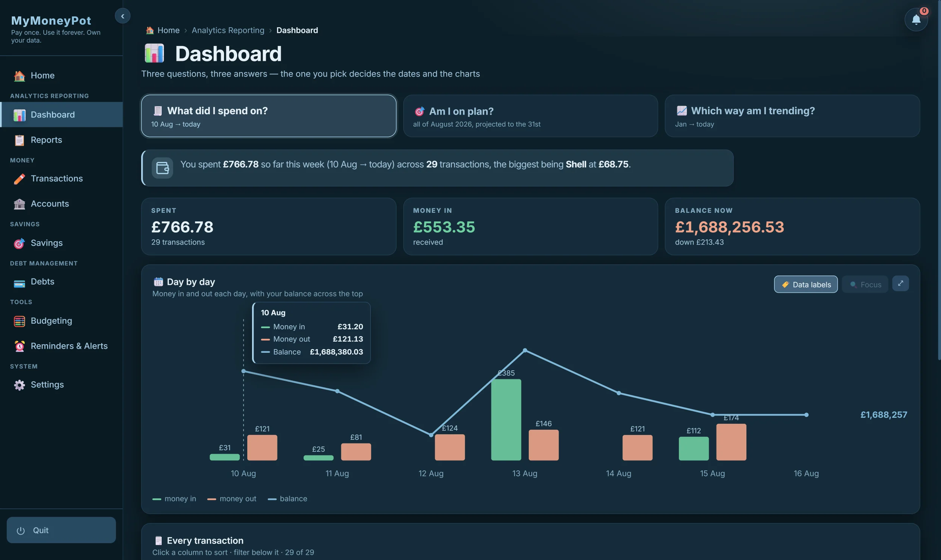Viewport: 941px width, 560px height.
Task: Click the wallet icon in spending summary
Action: [x=162, y=168]
